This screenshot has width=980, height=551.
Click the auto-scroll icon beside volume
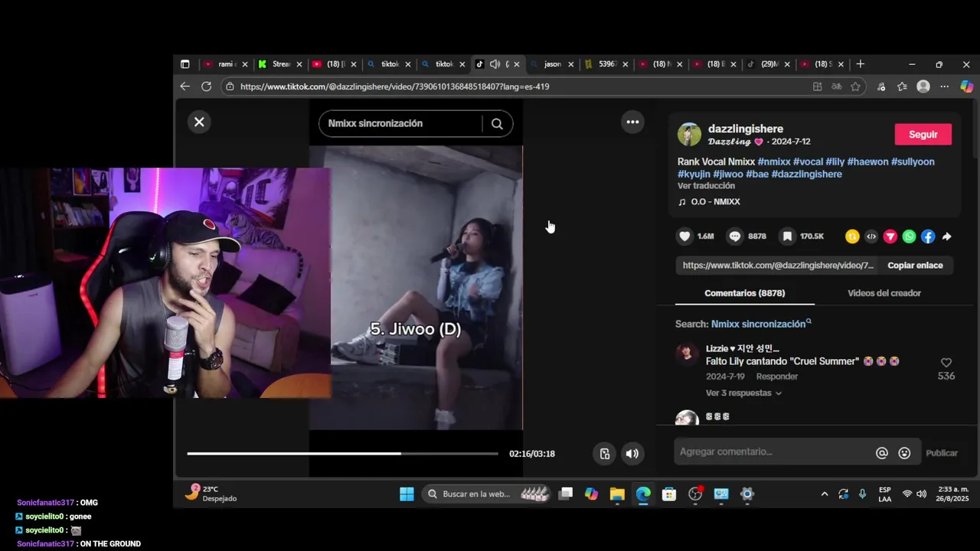[x=605, y=454]
